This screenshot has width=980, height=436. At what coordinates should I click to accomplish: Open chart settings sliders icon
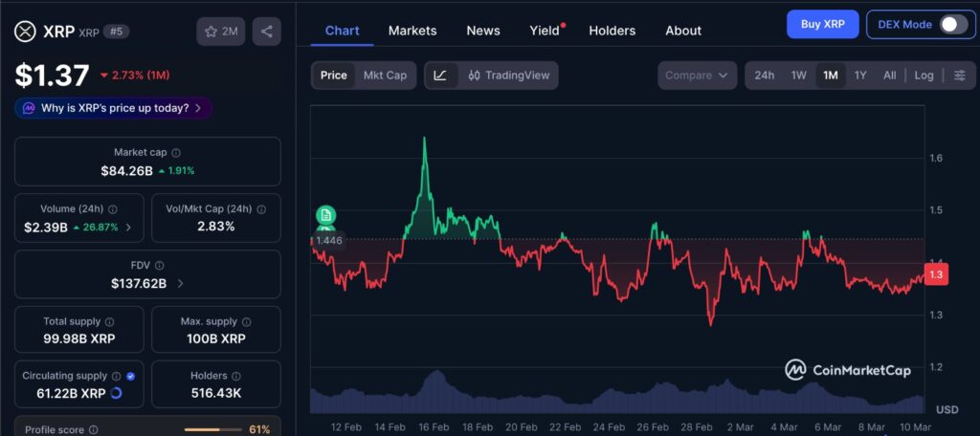pos(959,76)
